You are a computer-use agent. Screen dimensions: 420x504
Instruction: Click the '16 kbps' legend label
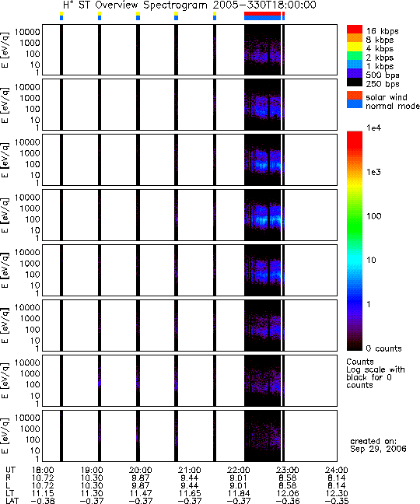383,31
